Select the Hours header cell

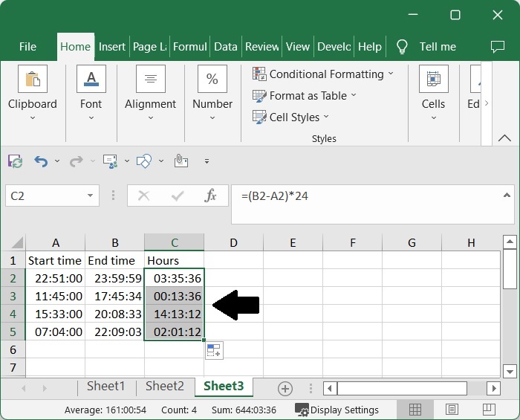click(174, 260)
